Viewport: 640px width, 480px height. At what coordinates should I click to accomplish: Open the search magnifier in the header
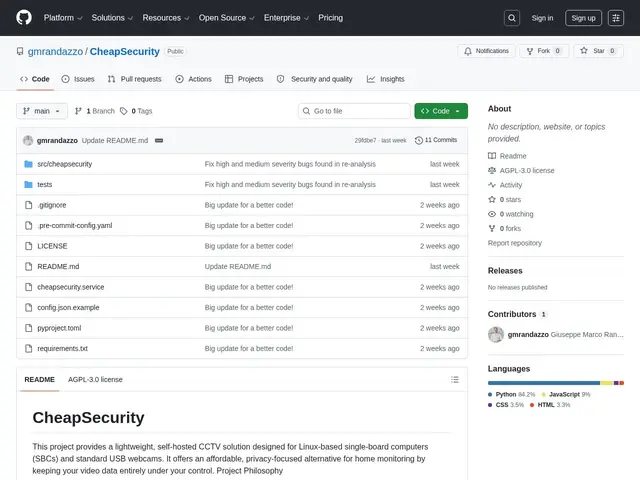pos(511,18)
